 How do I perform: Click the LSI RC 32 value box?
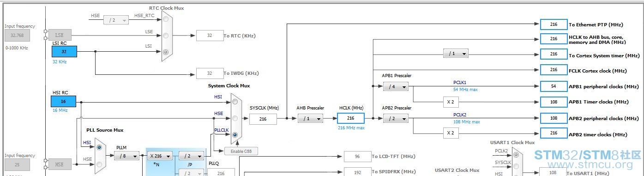pos(64,52)
